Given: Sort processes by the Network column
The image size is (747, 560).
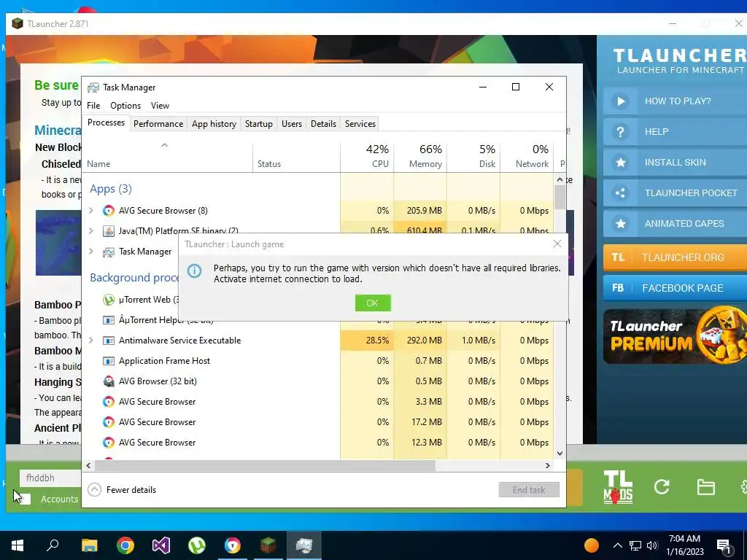Looking at the screenshot, I should pyautogui.click(x=527, y=156).
